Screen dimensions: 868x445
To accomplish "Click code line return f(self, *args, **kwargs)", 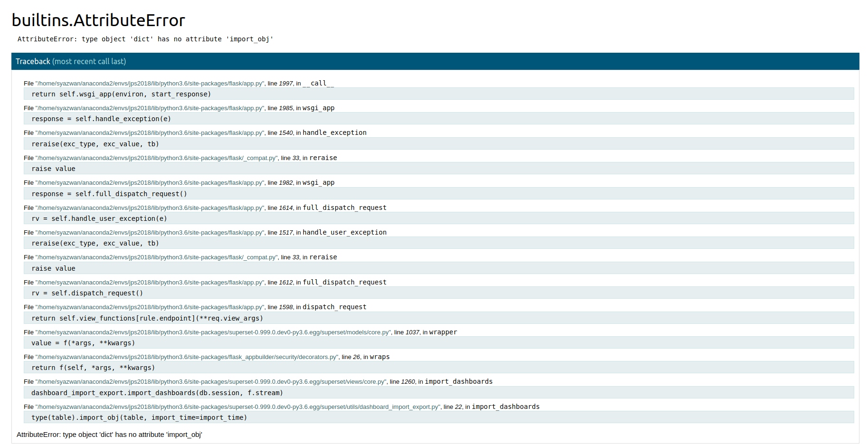I will click(439, 368).
